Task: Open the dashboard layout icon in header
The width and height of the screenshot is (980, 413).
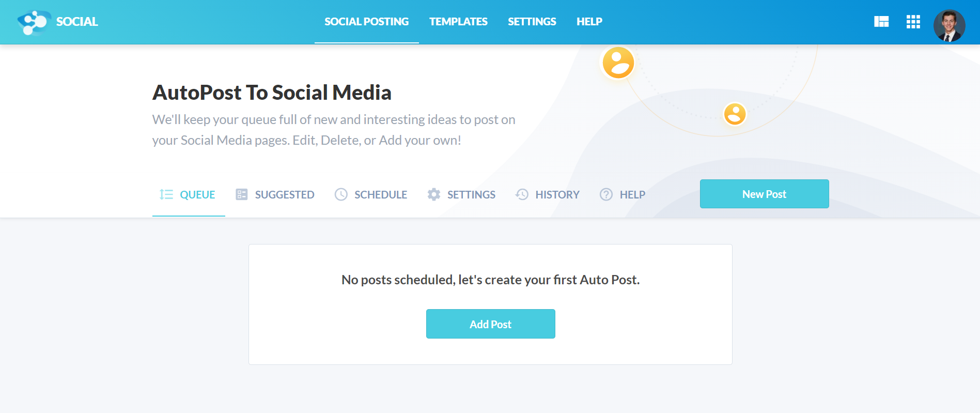Action: tap(881, 22)
